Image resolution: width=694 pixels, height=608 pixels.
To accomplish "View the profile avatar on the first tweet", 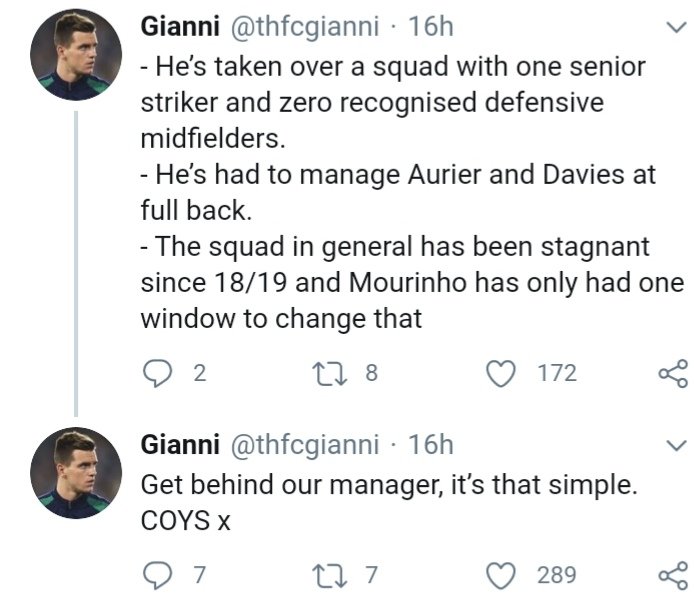I will pyautogui.click(x=74, y=59).
